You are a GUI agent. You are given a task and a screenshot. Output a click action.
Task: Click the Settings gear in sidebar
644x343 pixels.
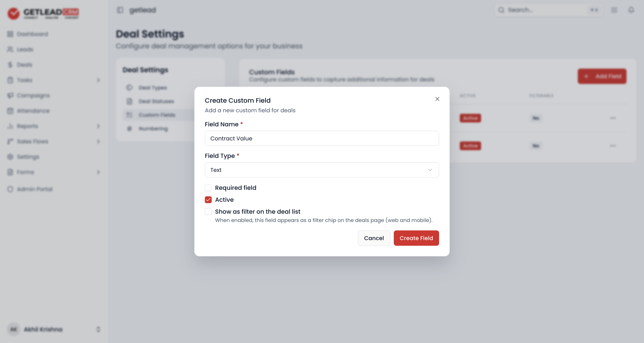click(10, 157)
